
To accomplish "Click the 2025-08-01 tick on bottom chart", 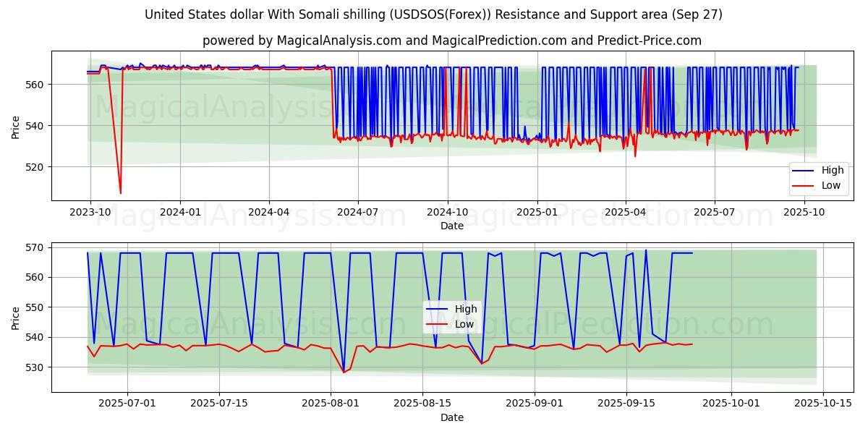I will click(x=331, y=404).
